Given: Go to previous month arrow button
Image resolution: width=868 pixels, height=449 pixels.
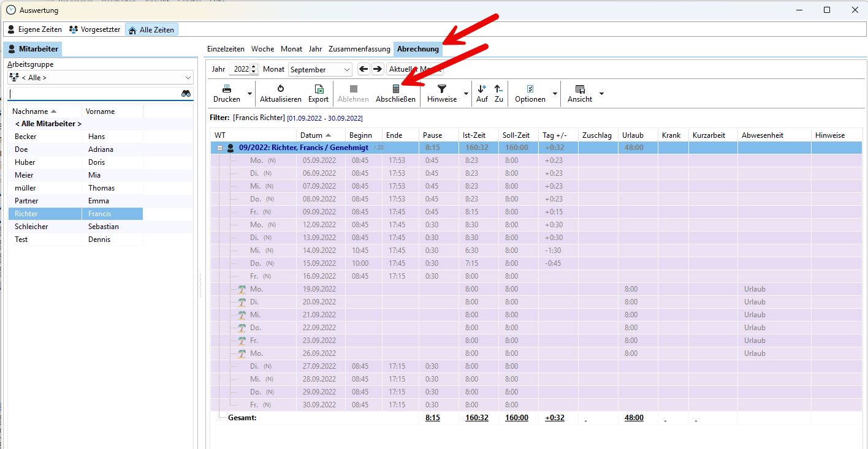Looking at the screenshot, I should coord(364,70).
